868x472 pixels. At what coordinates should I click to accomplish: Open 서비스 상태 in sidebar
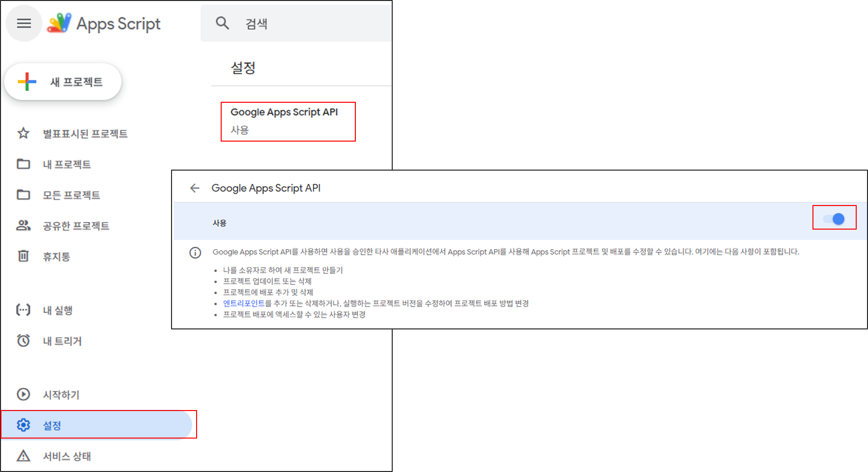click(x=67, y=456)
